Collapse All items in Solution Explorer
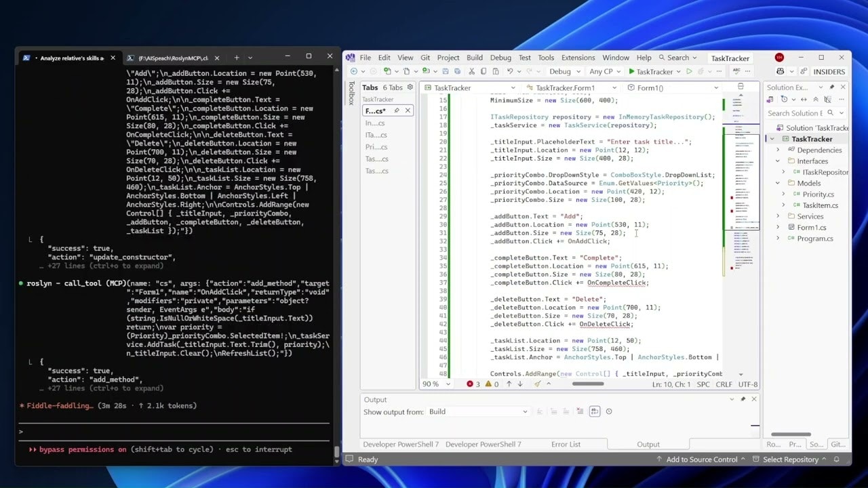Screen dimensions: 868x488 pos(816,99)
